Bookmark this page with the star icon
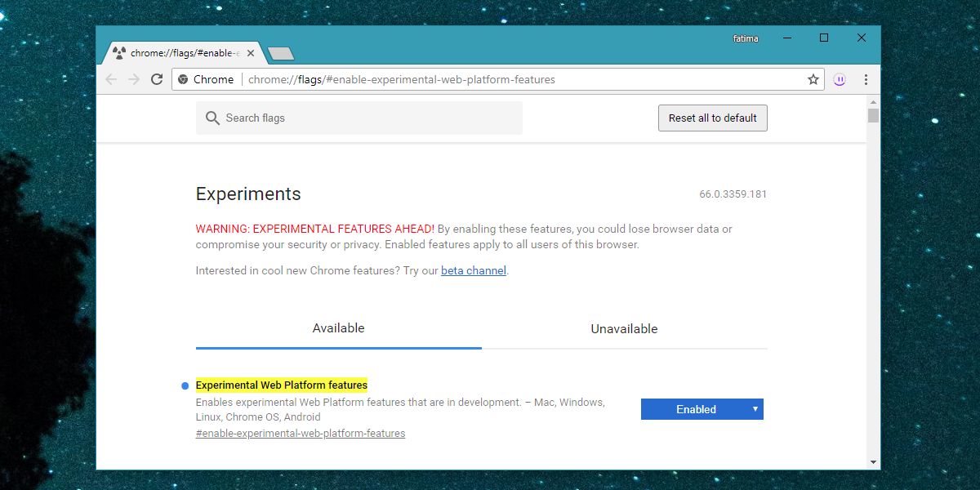Viewport: 980px width, 490px height. pyautogui.click(x=813, y=79)
